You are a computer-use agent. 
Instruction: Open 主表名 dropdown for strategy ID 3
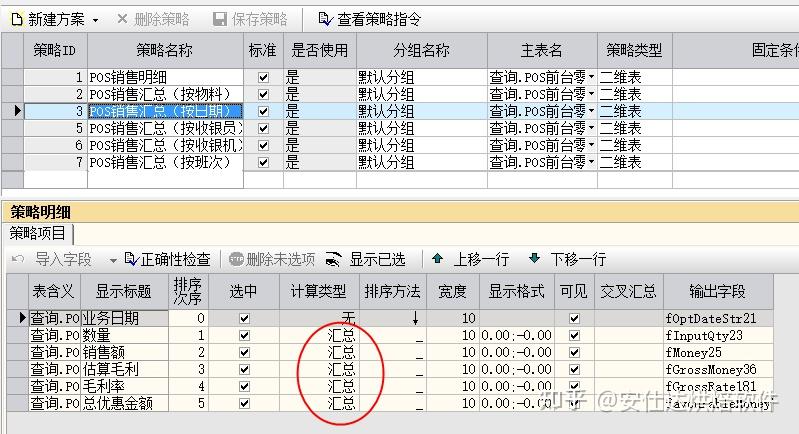pos(591,111)
